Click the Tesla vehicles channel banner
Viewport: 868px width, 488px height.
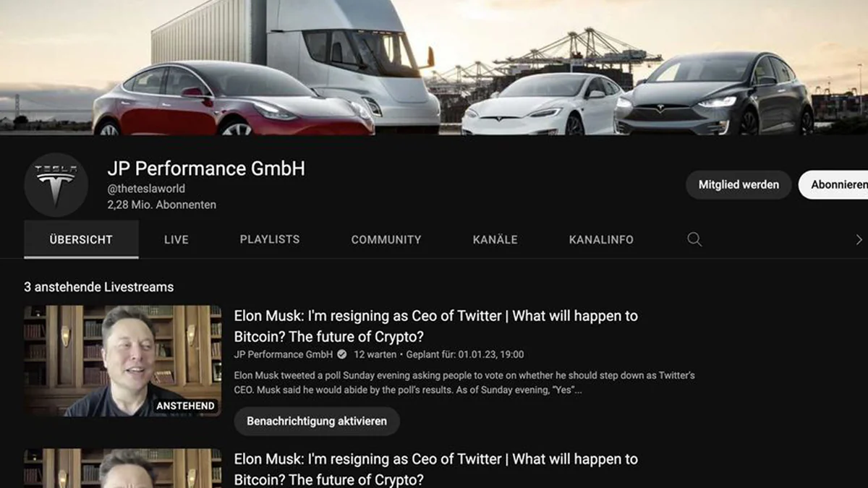point(434,67)
